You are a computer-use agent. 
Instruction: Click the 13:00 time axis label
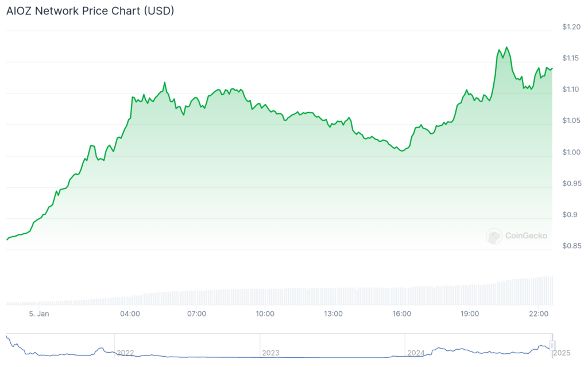click(333, 314)
